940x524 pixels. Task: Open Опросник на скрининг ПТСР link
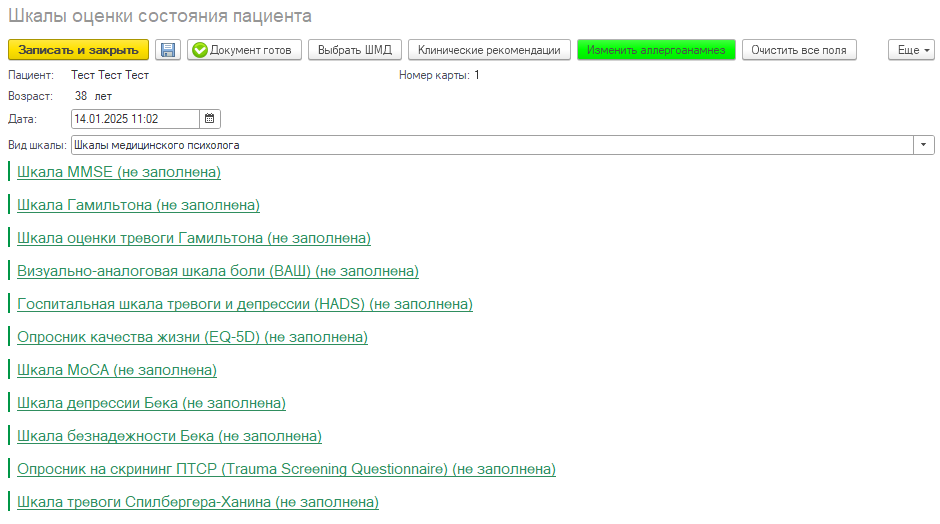click(x=286, y=470)
